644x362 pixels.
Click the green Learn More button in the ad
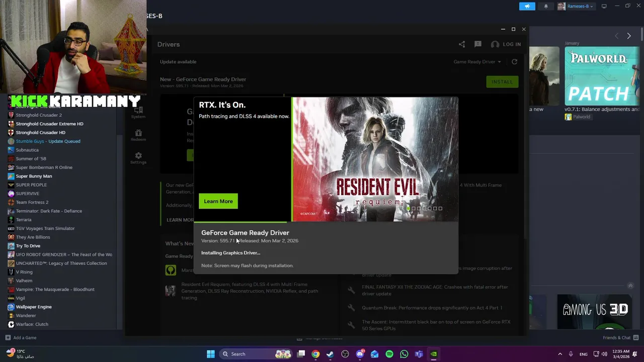click(218, 201)
